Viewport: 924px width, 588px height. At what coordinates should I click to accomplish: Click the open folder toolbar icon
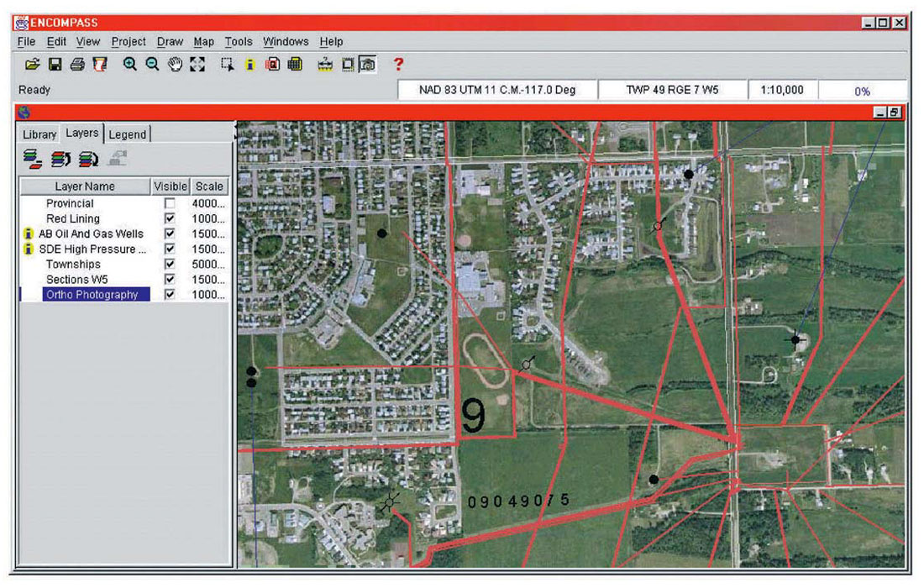[33, 64]
